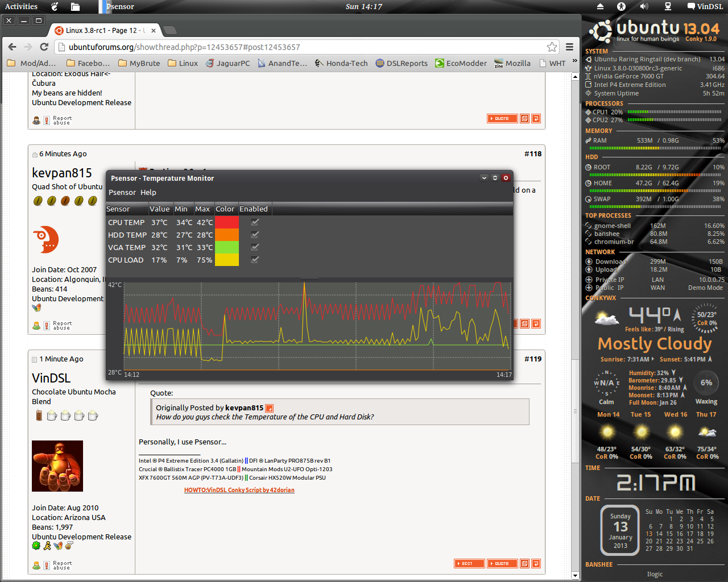Open the Mozilla bookmark
Viewport: 728px width, 582px height.
pyautogui.click(x=512, y=63)
